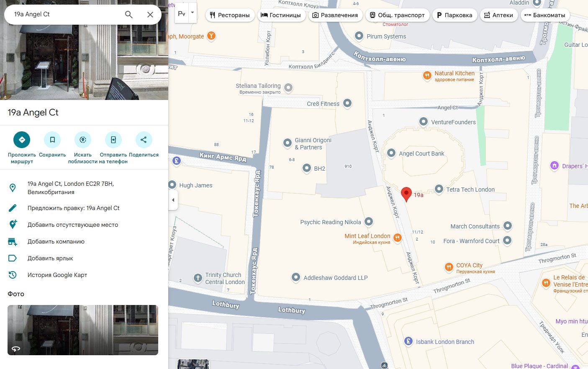This screenshot has width=588, height=369.
Task: Select the VentureFounders marker
Action: (x=424, y=122)
